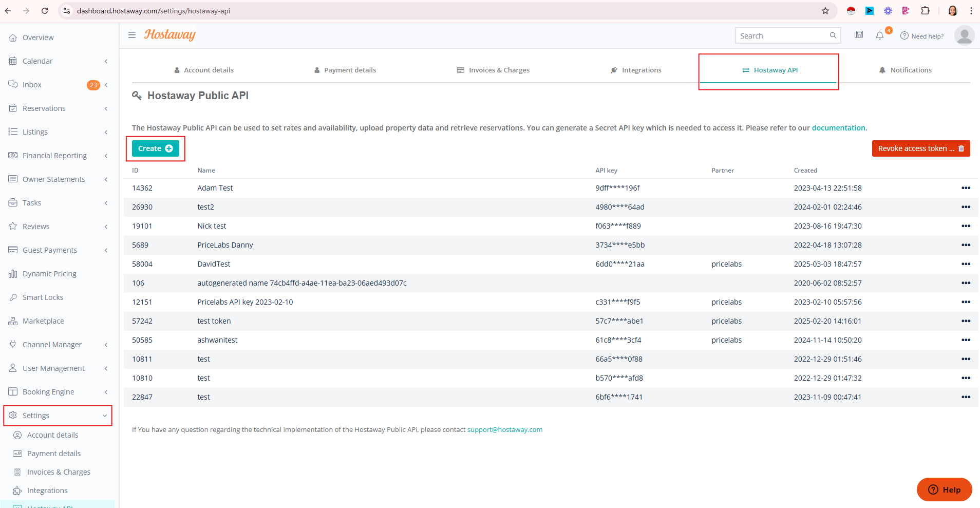Screen dimensions: 980x508
Task: Click the Calendar sidebar icon
Action: (13, 61)
